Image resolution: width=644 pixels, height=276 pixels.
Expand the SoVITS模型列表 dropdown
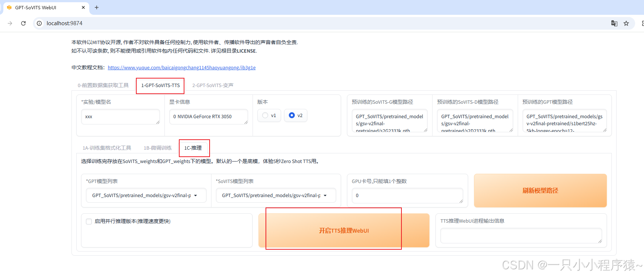(276, 195)
